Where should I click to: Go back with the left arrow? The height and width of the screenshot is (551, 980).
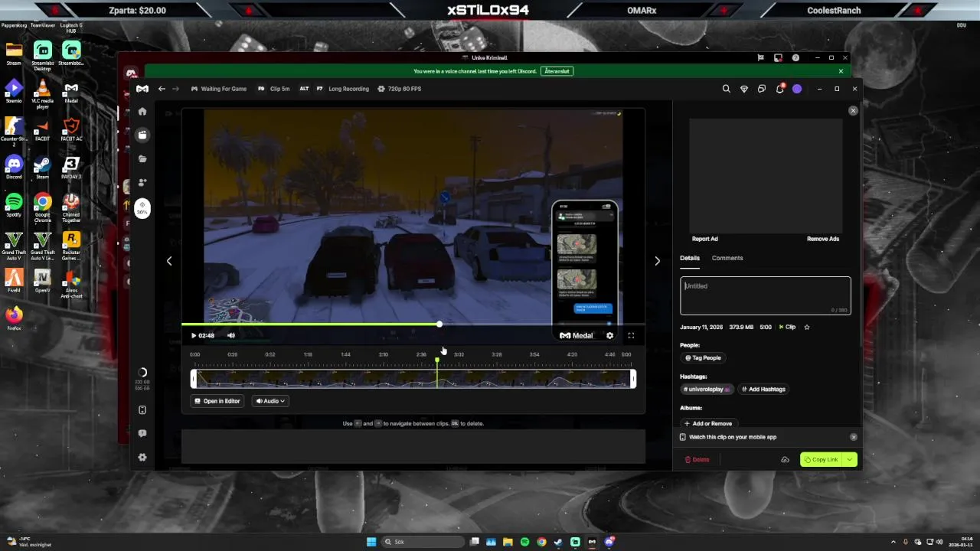pos(162,89)
